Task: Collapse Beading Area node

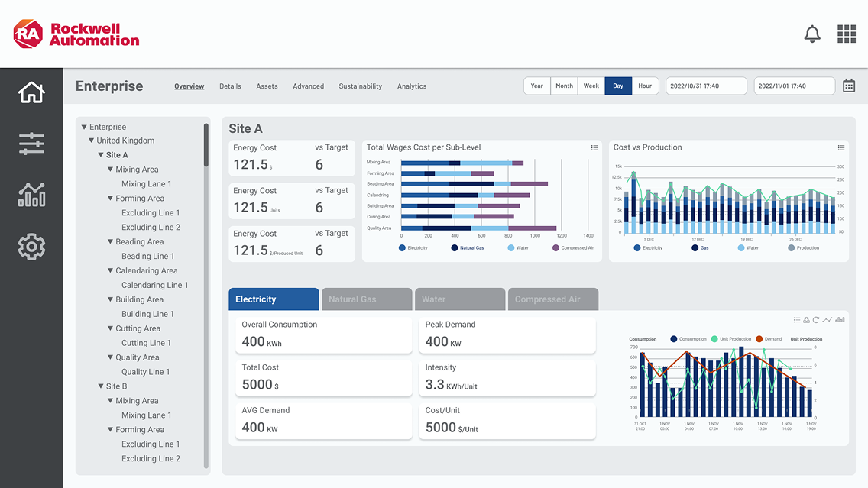Action: pos(110,242)
